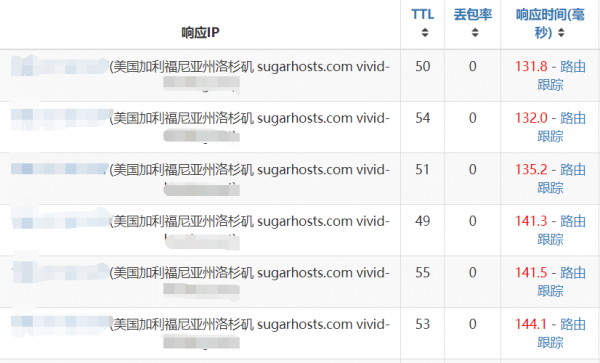Image resolution: width=600 pixels, height=363 pixels.
Task: Select the TTL value 50
Action: [423, 67]
